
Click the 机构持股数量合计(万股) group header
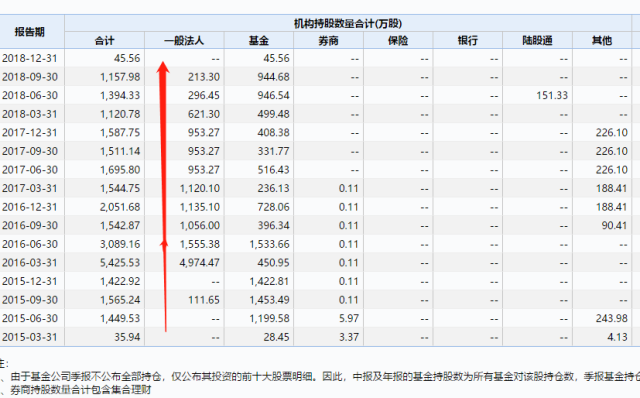[x=348, y=24]
